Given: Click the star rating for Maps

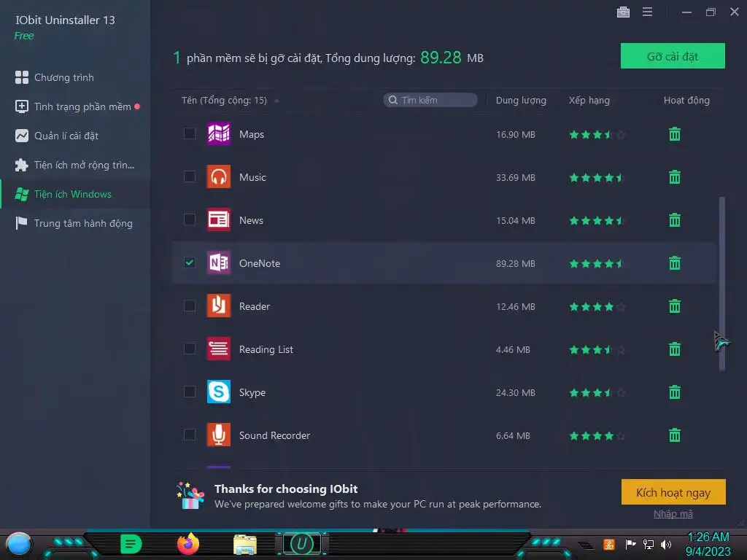Looking at the screenshot, I should tap(597, 135).
